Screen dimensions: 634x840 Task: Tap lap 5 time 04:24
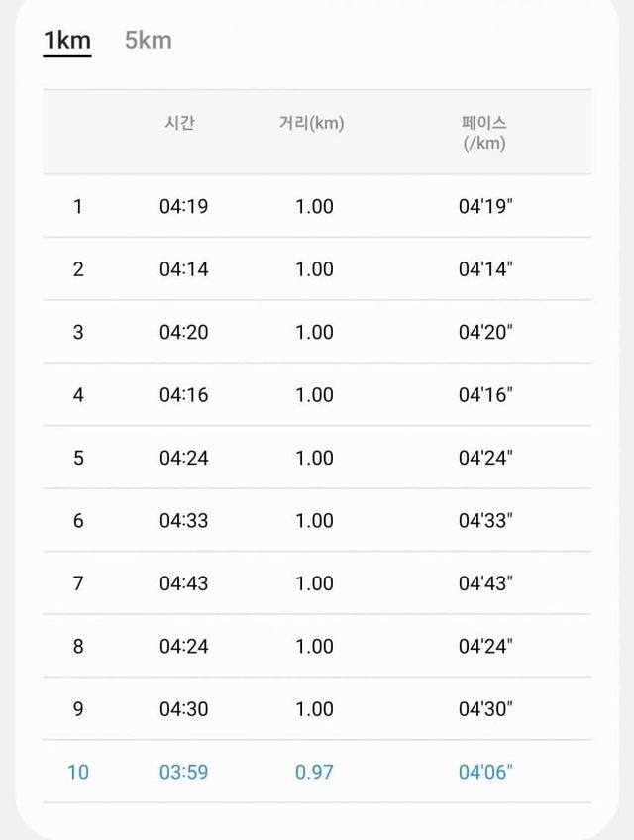coord(183,458)
